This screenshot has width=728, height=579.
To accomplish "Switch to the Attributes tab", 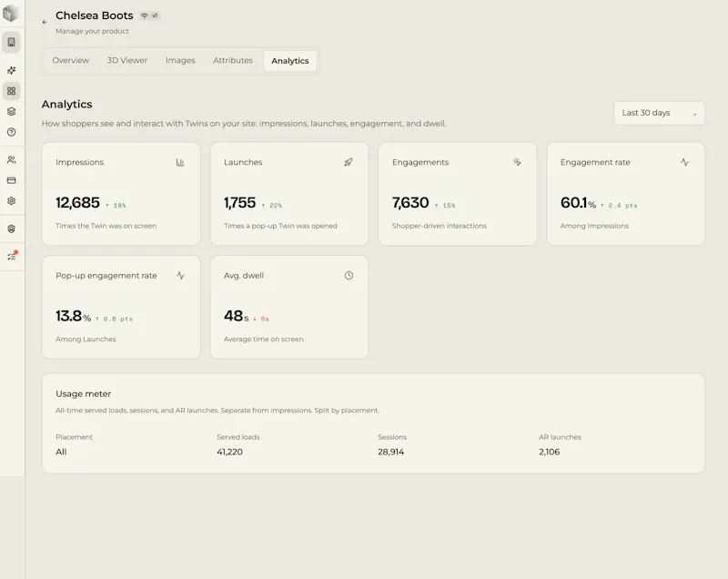I will click(233, 60).
